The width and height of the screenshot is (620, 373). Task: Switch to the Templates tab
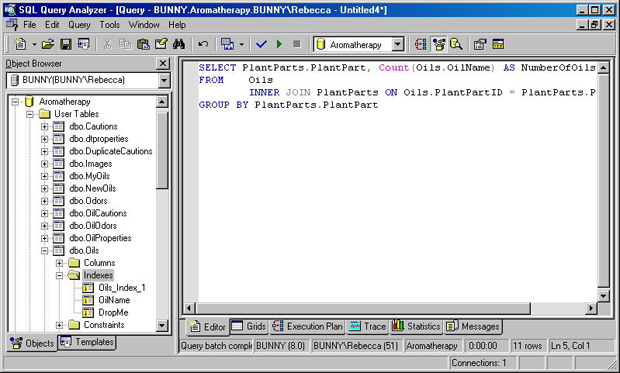pos(87,342)
